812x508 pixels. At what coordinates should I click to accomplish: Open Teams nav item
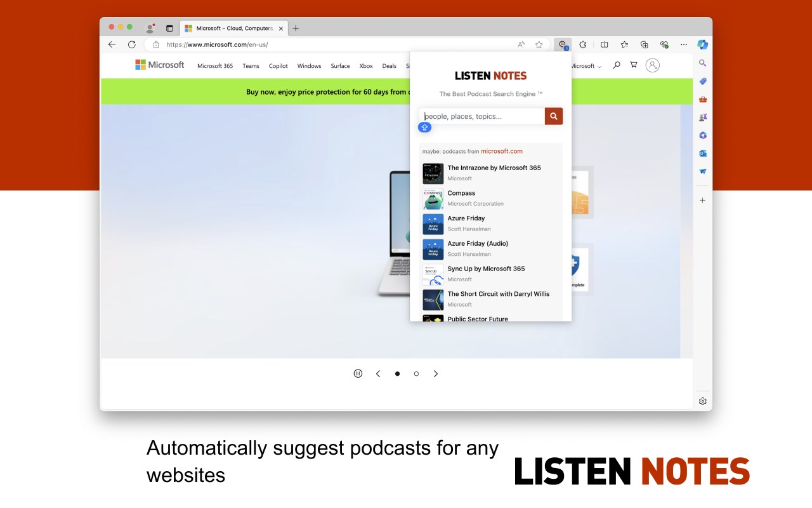point(251,66)
